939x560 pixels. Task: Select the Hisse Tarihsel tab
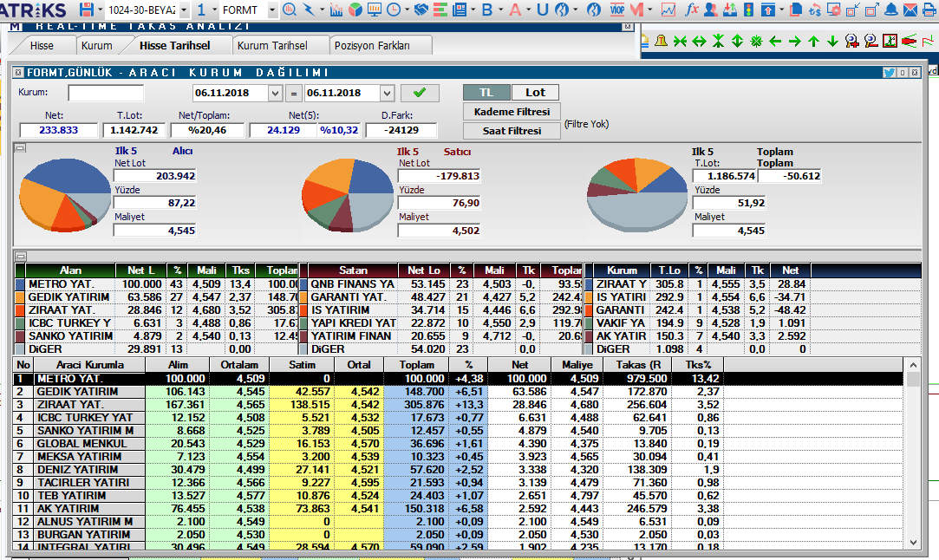pyautogui.click(x=175, y=46)
